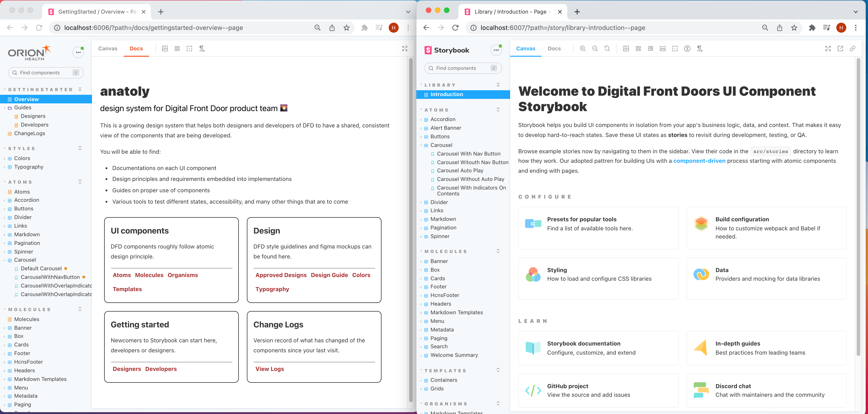Collapse Carousel item in left sidebar
This screenshot has width=868, height=414.
pos(25,260)
